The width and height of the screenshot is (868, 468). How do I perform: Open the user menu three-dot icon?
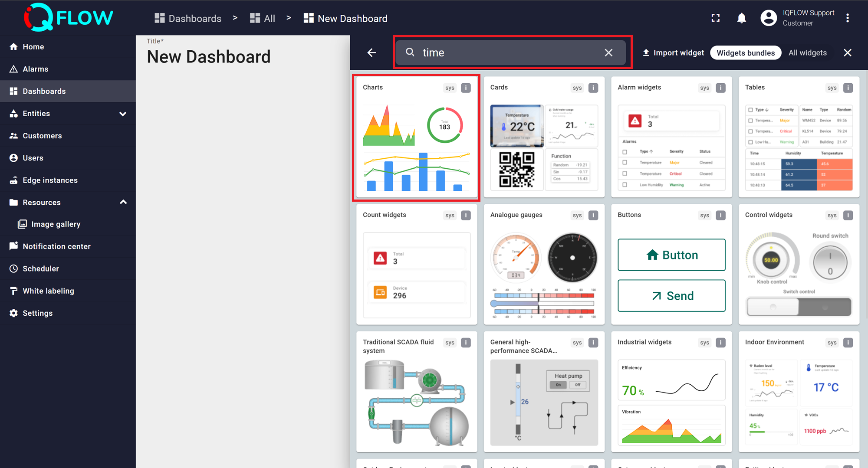(847, 18)
